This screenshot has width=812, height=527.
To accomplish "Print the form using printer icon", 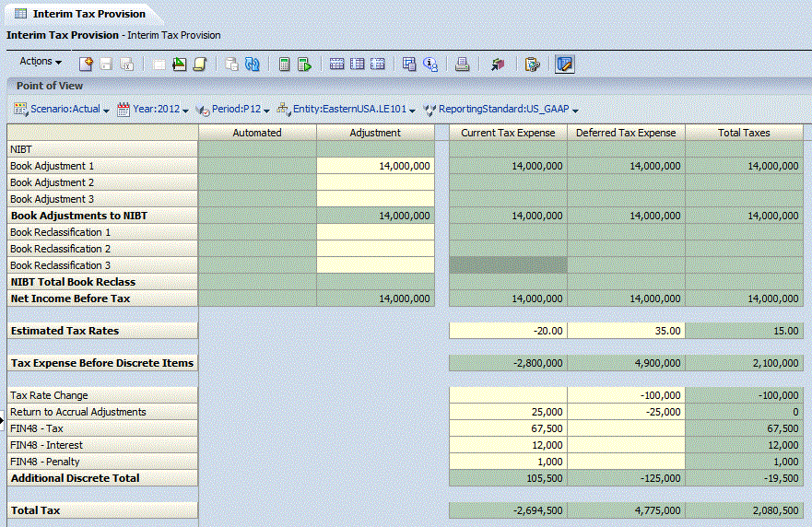I will (462, 64).
